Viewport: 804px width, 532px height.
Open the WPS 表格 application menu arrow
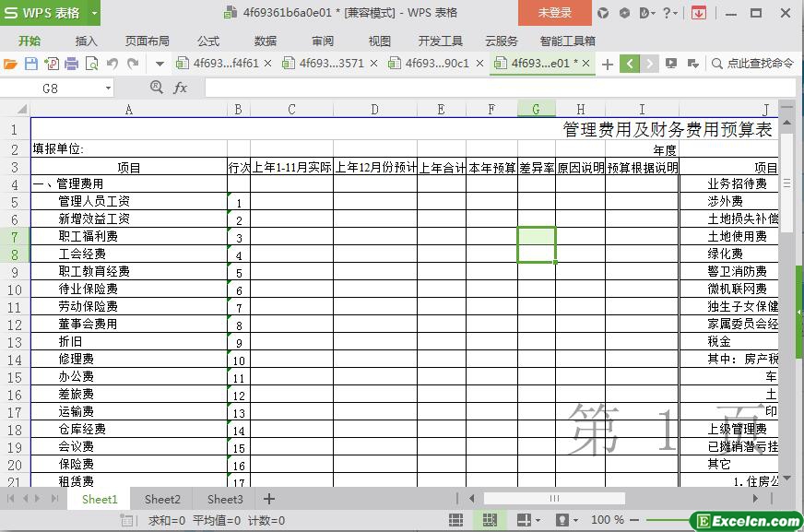[x=94, y=13]
